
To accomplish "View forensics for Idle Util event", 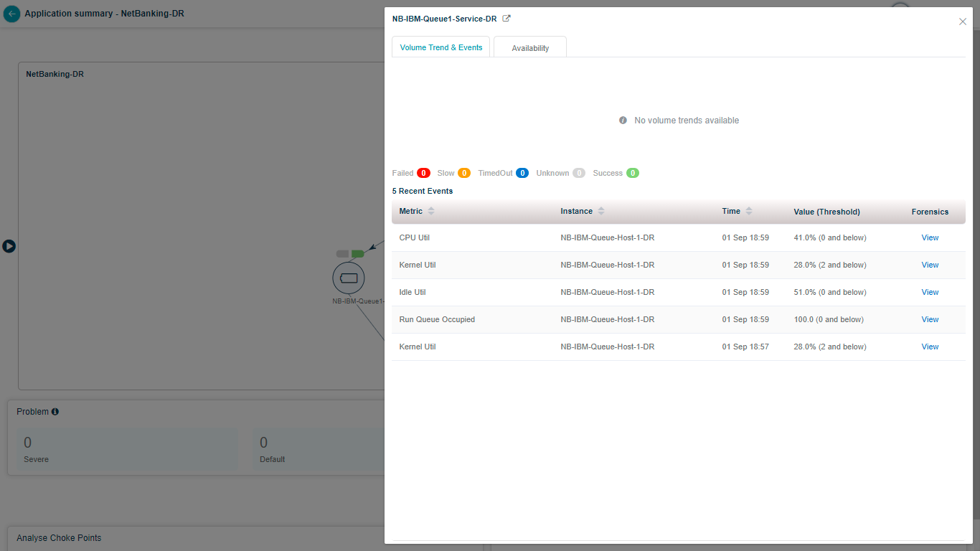I will (930, 292).
